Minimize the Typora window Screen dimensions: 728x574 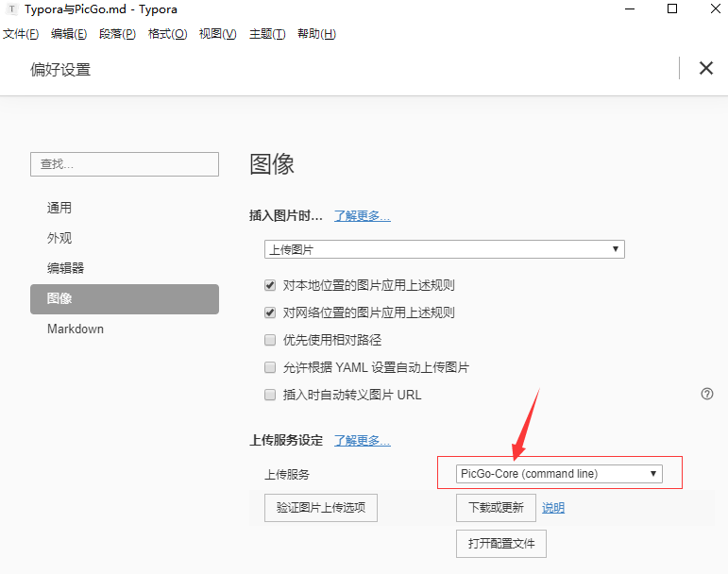pyautogui.click(x=628, y=9)
